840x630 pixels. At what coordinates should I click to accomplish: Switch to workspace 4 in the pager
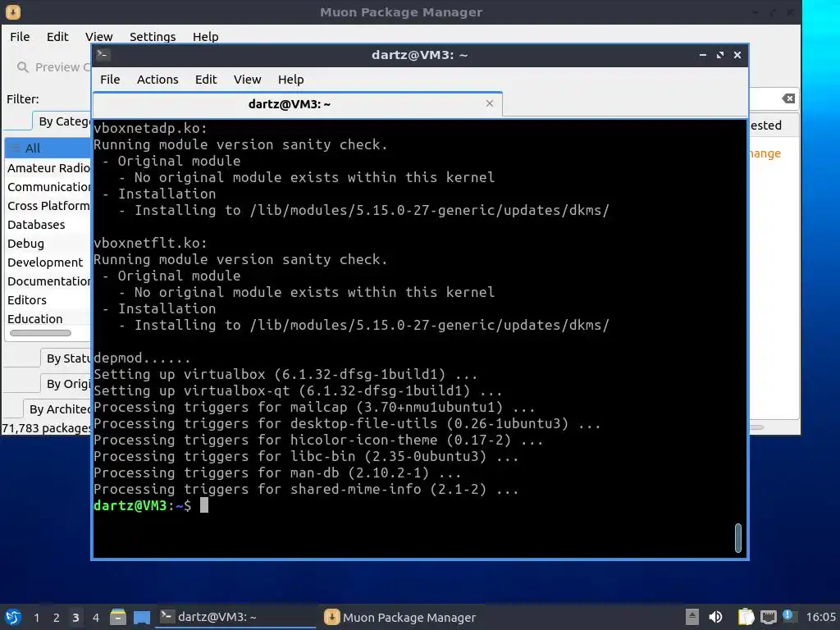(x=96, y=618)
